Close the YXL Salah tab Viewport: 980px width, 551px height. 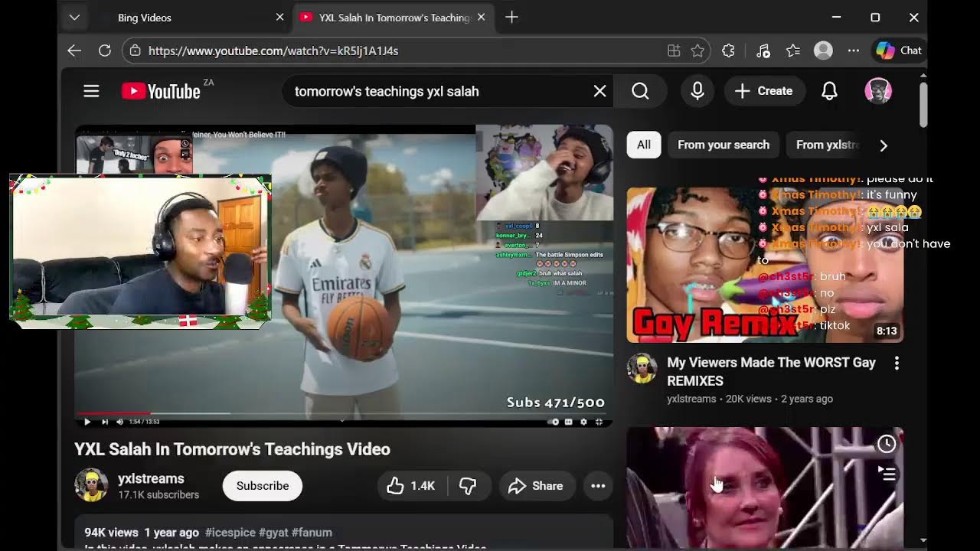(481, 18)
